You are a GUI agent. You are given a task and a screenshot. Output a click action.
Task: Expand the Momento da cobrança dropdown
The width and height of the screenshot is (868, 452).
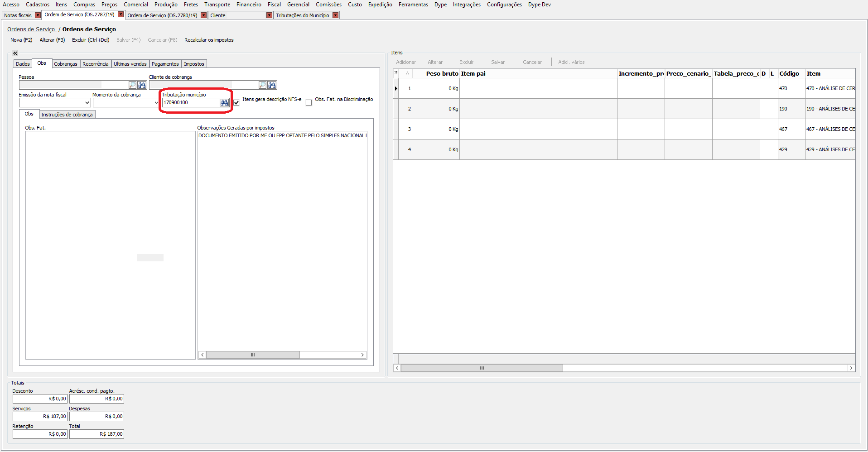[x=156, y=103]
